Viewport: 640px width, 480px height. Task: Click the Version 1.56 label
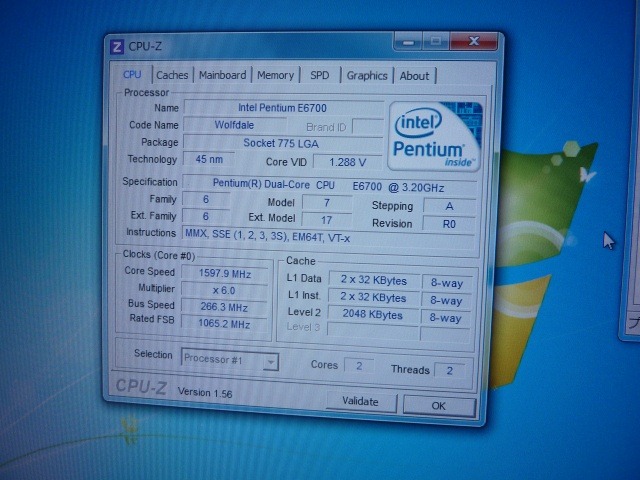point(205,393)
